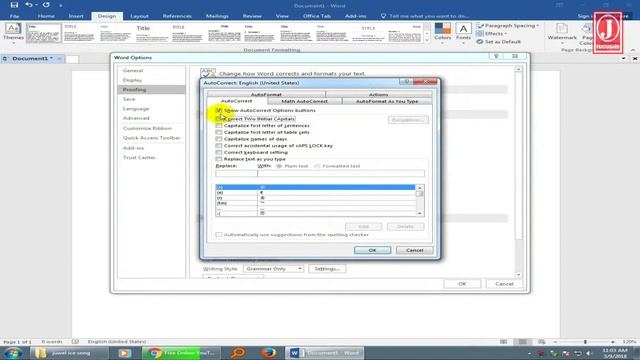Click Cancel in Word Options dialog
Image resolution: width=640 pixels, height=360 pixels.
click(504, 284)
